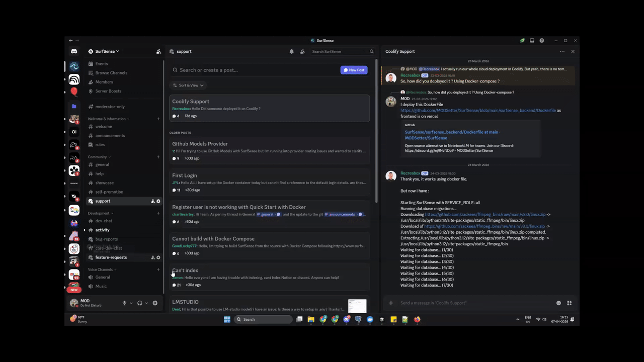The width and height of the screenshot is (644, 362).
Task: Open more options ellipsis in Coolify Support
Action: coord(562,51)
